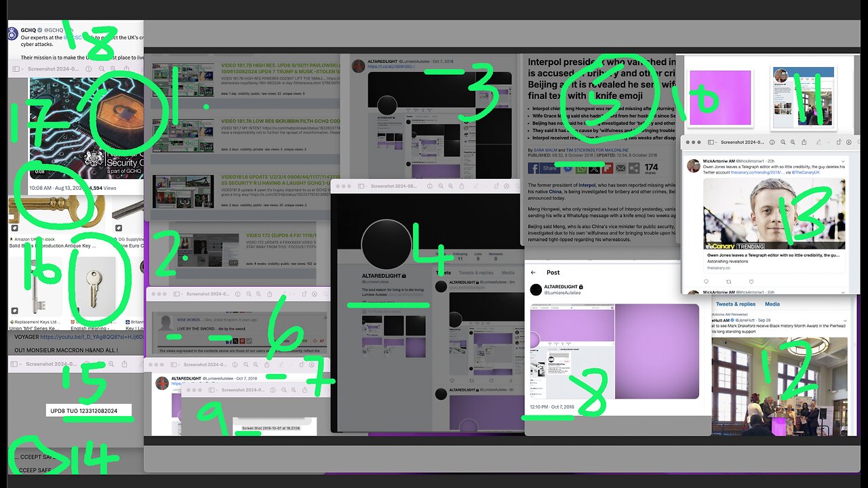
Task: Select Media tab in ALTAREDLIGHT profile
Action: (x=508, y=272)
